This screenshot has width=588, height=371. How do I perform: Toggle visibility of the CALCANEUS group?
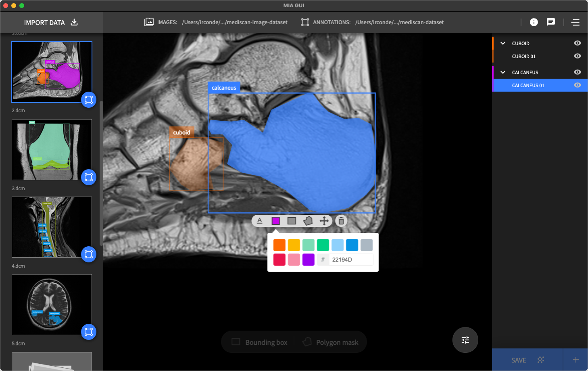point(578,72)
